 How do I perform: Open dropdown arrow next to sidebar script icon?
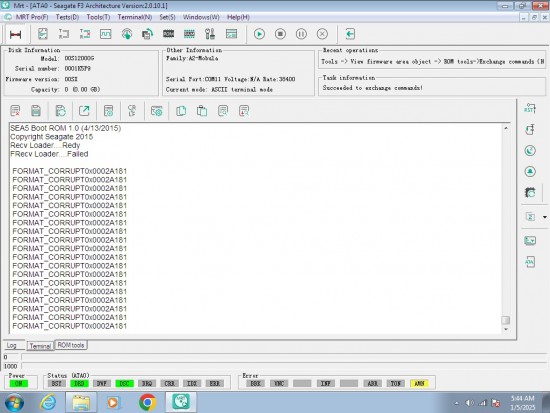tap(545, 217)
